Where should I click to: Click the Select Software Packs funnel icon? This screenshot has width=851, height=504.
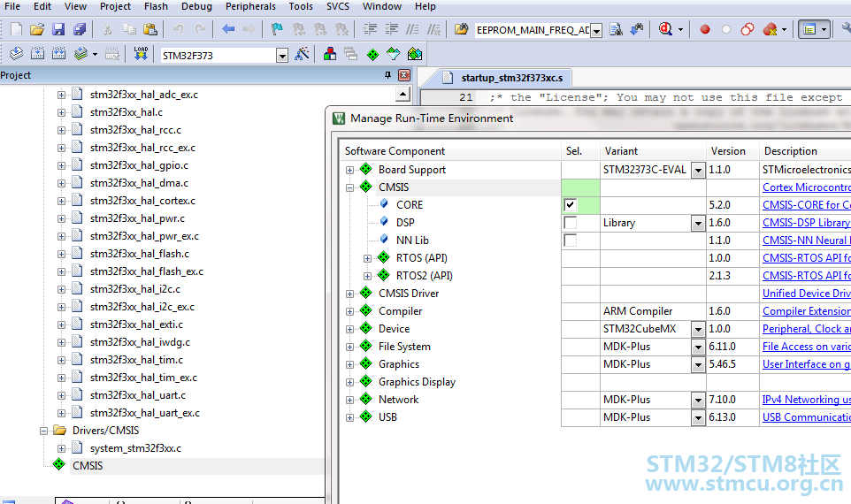[394, 54]
